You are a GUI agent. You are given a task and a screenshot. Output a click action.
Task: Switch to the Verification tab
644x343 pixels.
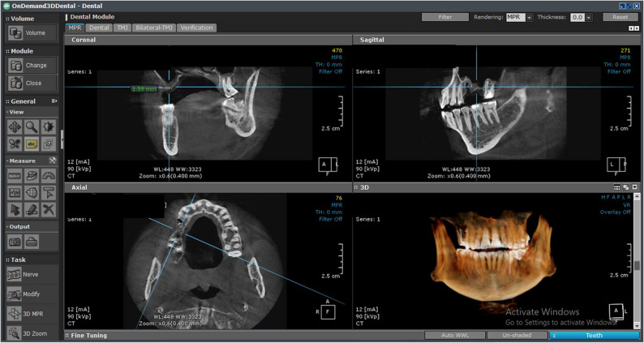[197, 28]
